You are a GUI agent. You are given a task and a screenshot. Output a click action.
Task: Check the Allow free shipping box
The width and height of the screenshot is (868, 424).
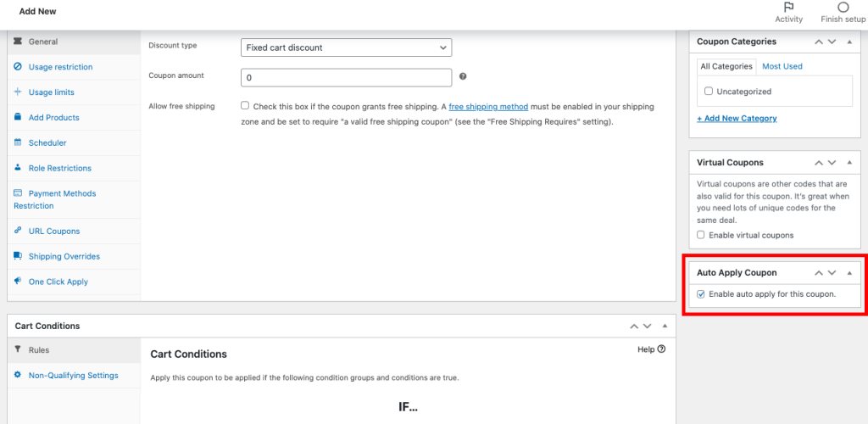245,105
